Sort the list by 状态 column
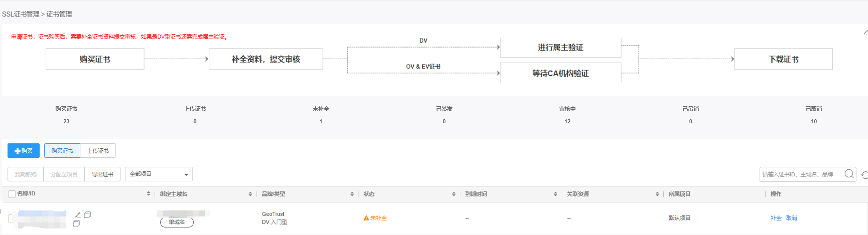 [454, 194]
